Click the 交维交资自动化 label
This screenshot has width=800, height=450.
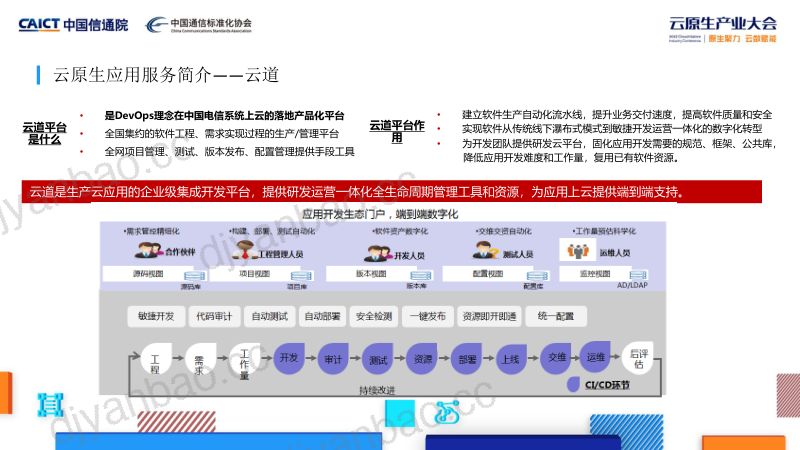point(504,231)
